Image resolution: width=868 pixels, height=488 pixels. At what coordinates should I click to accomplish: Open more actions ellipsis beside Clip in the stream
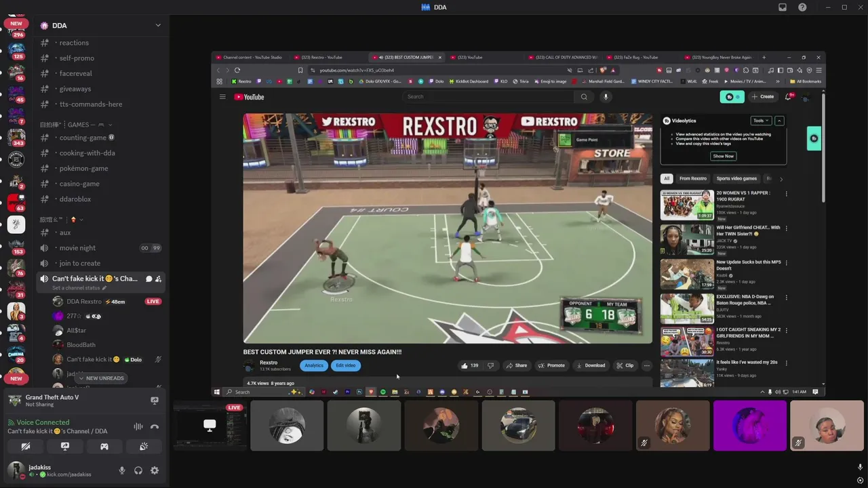(x=646, y=365)
